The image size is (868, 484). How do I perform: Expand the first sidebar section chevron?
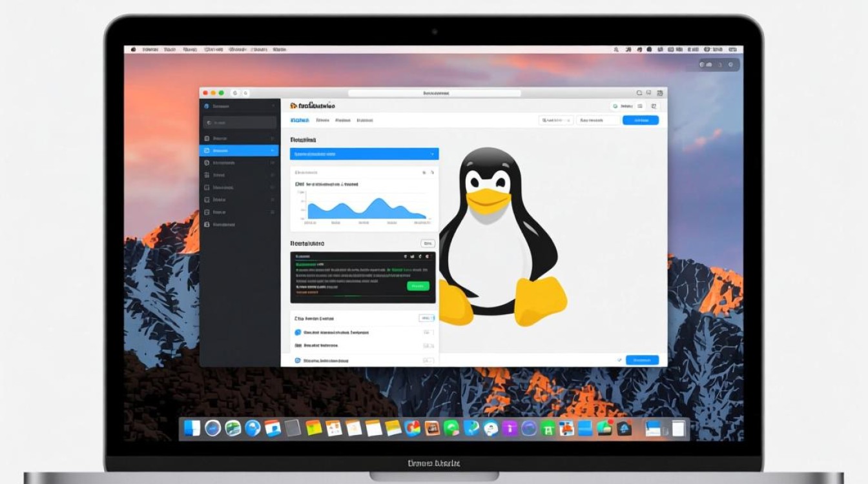[272, 138]
